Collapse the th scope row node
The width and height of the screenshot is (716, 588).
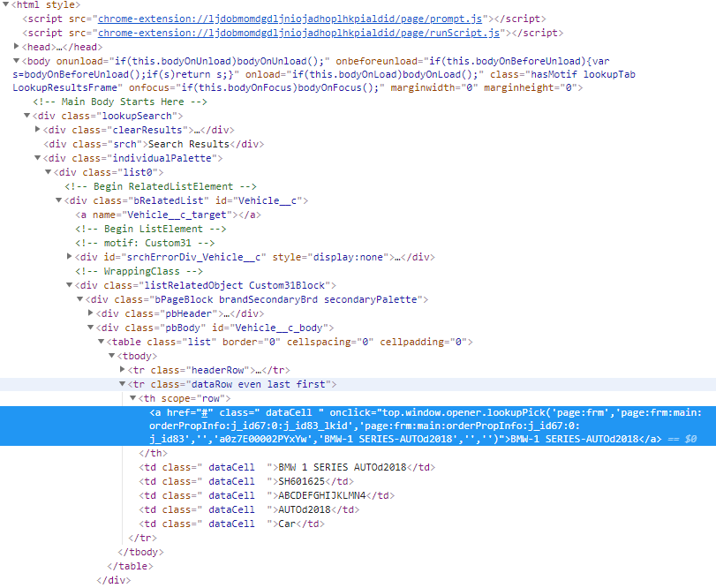pos(133,398)
